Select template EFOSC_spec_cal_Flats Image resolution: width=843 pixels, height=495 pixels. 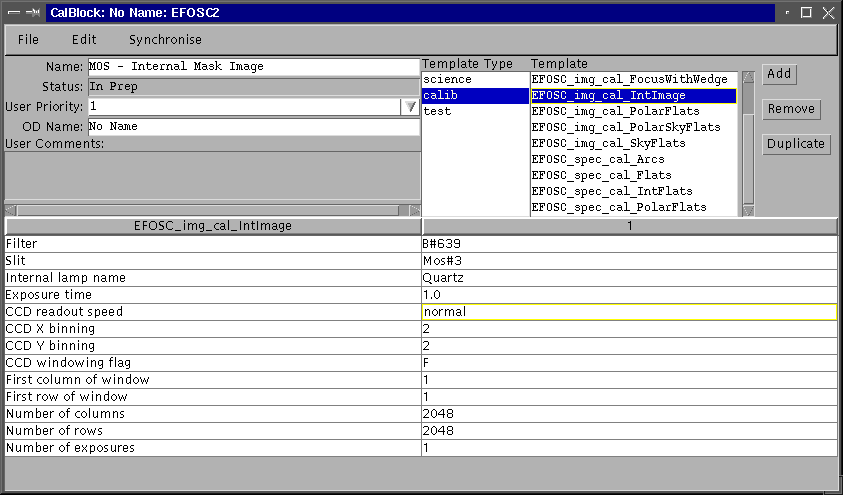click(x=633, y=175)
